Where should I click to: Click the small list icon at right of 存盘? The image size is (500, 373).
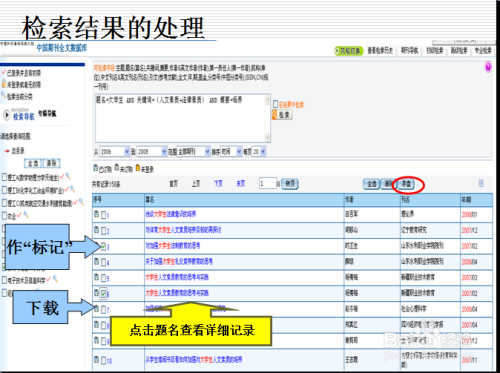[x=481, y=183]
